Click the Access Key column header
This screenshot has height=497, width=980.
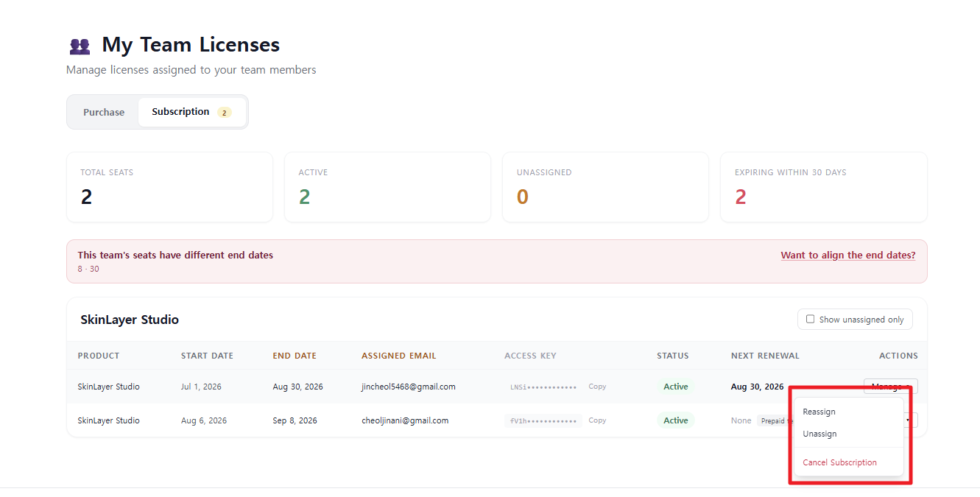(530, 356)
